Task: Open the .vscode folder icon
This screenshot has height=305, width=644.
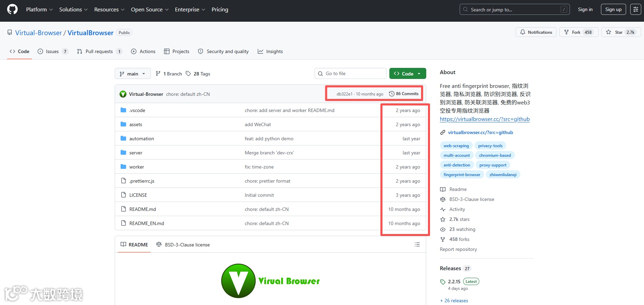Action: coord(123,110)
